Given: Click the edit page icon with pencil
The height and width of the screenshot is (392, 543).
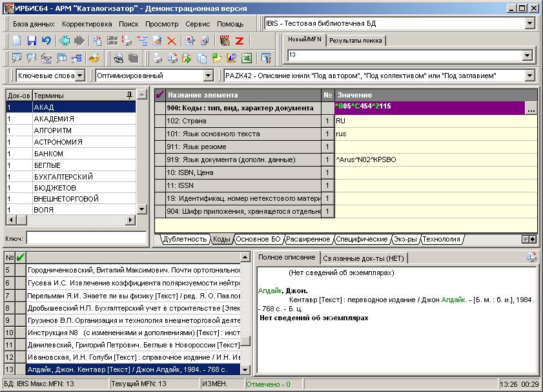Looking at the screenshot, I should pos(157,41).
